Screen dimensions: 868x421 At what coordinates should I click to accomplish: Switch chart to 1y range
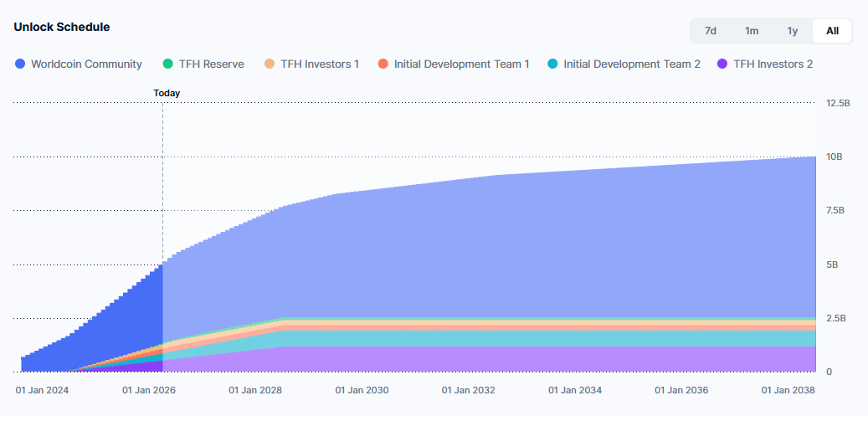point(792,31)
